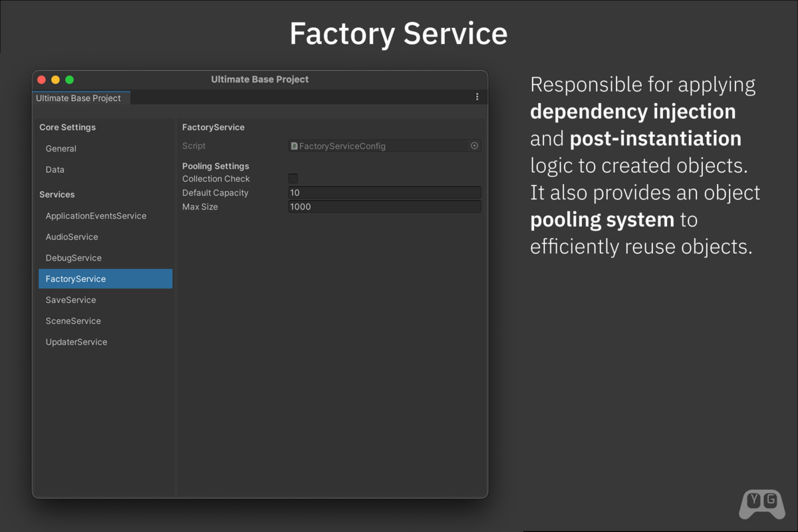798x532 pixels.
Task: Click the green maximize window button
Action: (69, 80)
